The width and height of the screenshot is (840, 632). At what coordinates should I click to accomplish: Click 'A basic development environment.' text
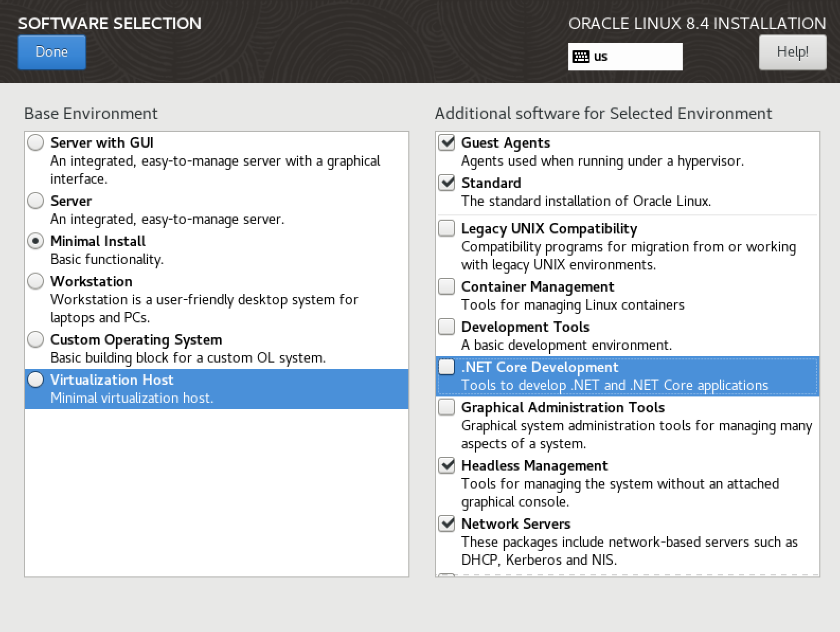click(566, 345)
